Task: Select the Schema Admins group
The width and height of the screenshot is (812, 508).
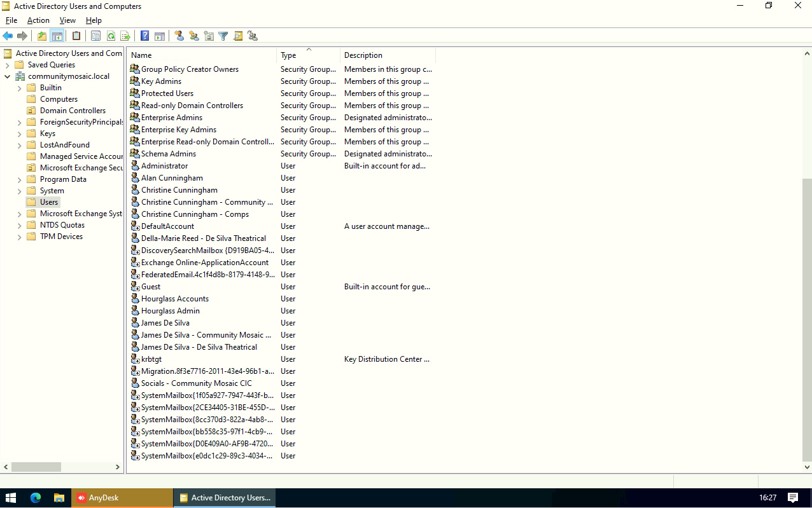Action: [168, 154]
